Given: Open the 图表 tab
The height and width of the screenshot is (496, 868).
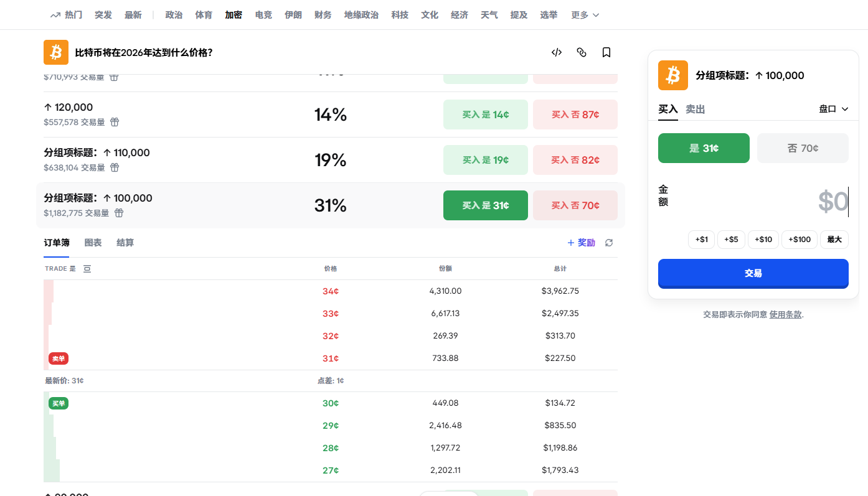Looking at the screenshot, I should click(93, 243).
